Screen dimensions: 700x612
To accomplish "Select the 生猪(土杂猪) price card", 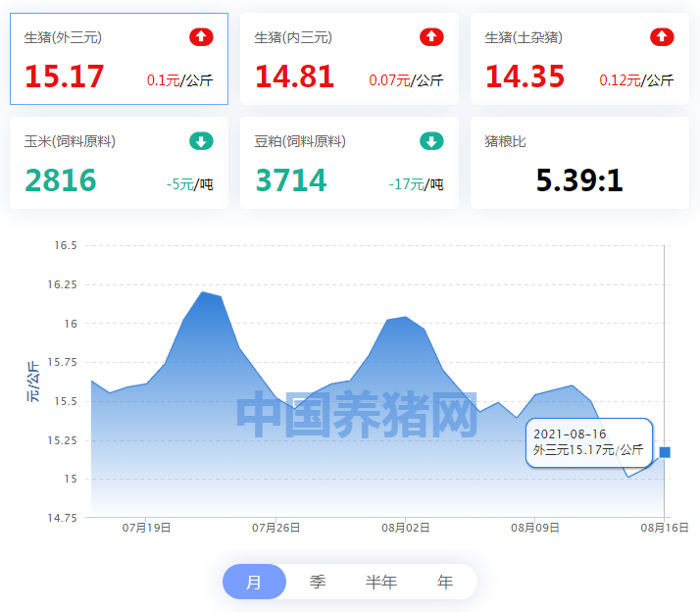I will point(580,59).
